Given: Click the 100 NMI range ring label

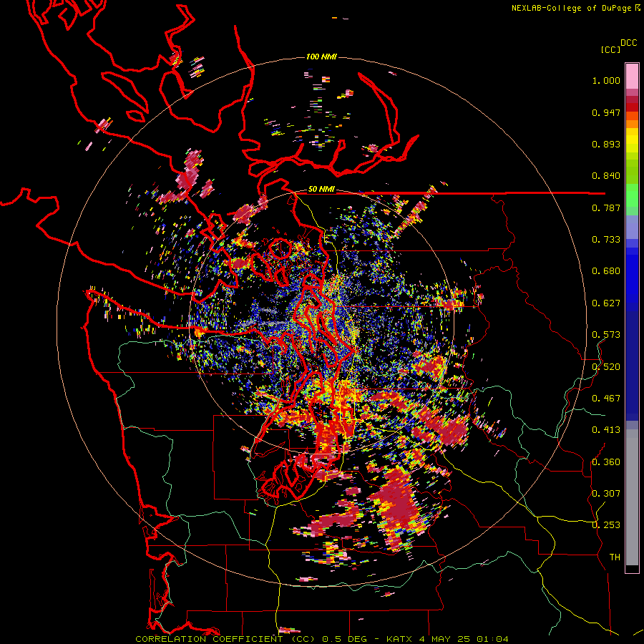Looking at the screenshot, I should pos(321,57).
